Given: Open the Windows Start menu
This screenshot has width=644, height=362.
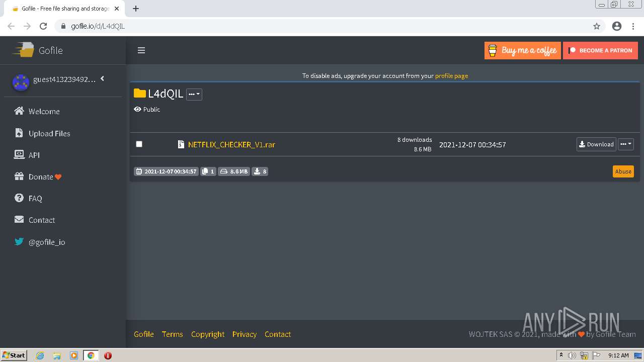Looking at the screenshot, I should (x=14, y=355).
